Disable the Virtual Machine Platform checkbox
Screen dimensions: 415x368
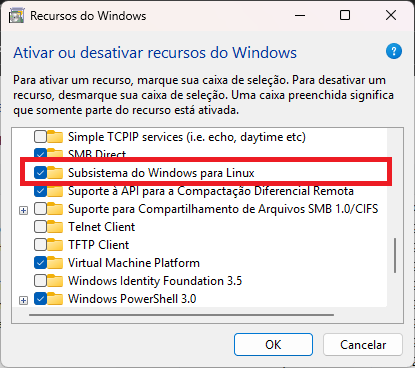[40, 263]
